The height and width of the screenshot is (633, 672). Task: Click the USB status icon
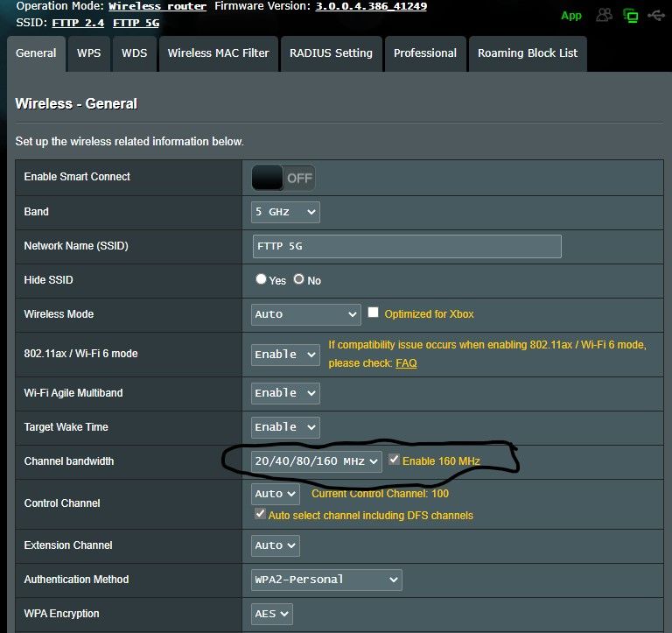tap(655, 15)
